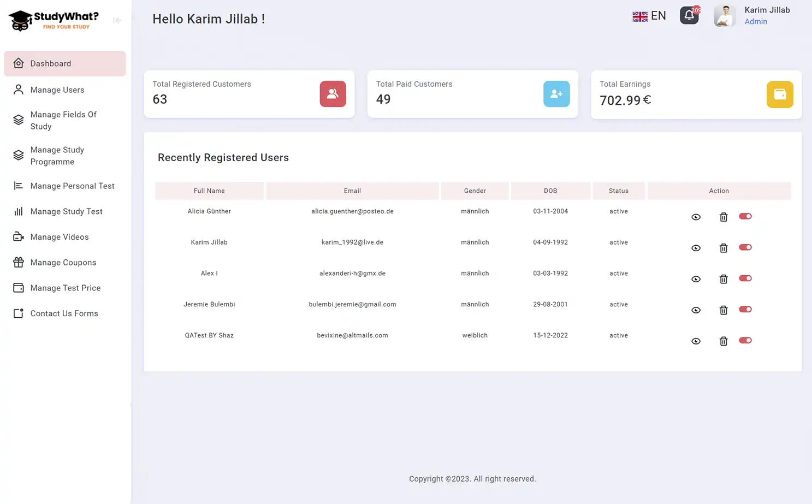
Task: Click the Total Registered Customers people icon
Action: click(333, 94)
